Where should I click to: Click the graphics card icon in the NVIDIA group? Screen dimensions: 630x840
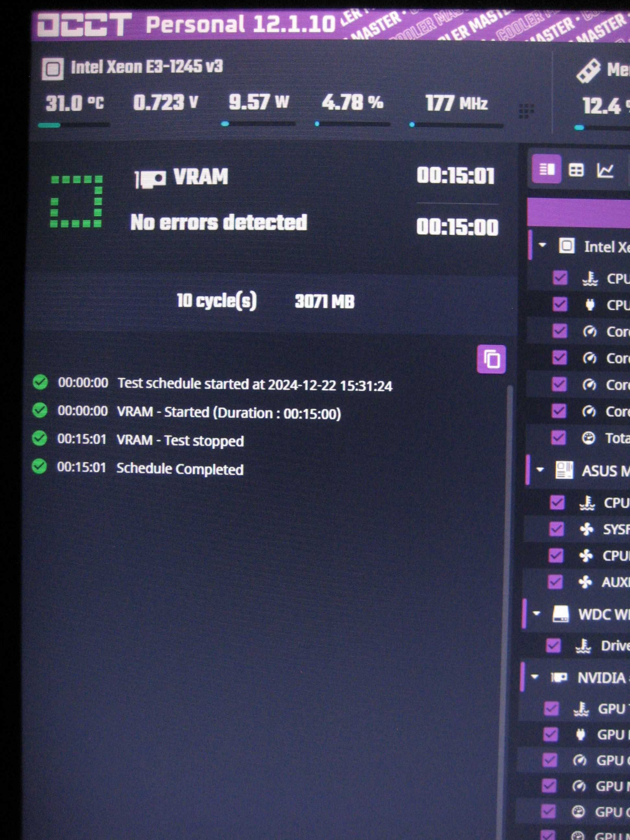pos(559,677)
